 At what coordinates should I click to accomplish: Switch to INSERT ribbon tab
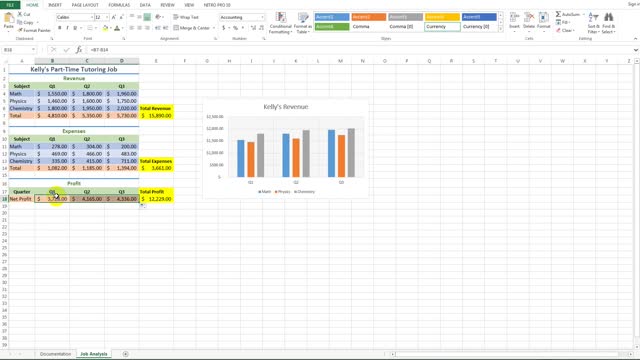55,5
